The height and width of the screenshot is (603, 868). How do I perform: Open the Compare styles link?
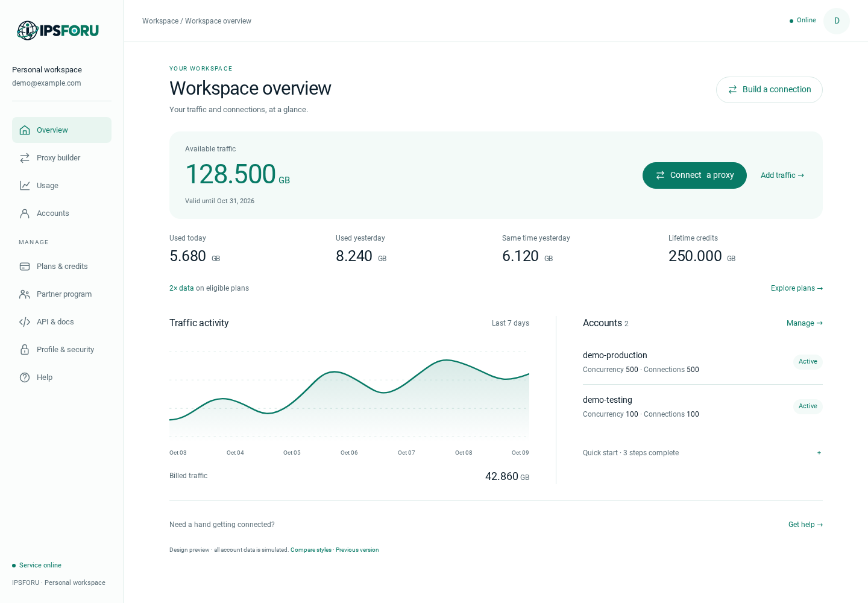point(311,550)
